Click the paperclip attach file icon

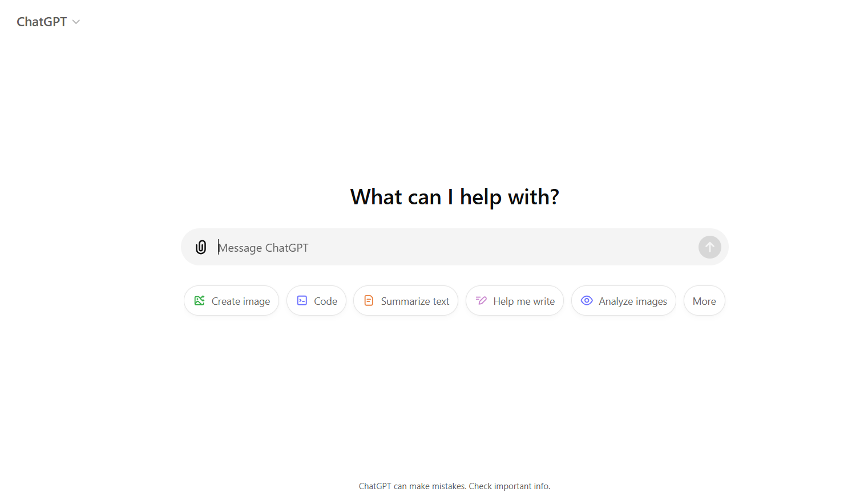(201, 247)
